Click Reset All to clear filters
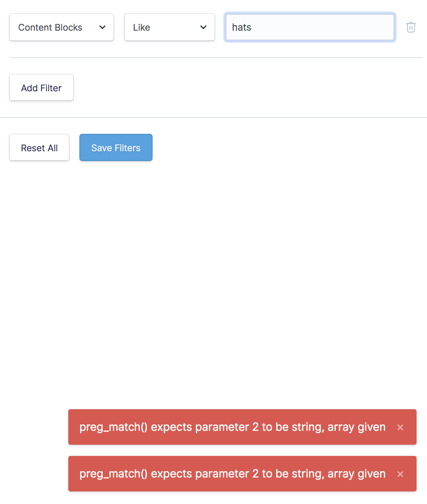427x504 pixels. coord(39,147)
